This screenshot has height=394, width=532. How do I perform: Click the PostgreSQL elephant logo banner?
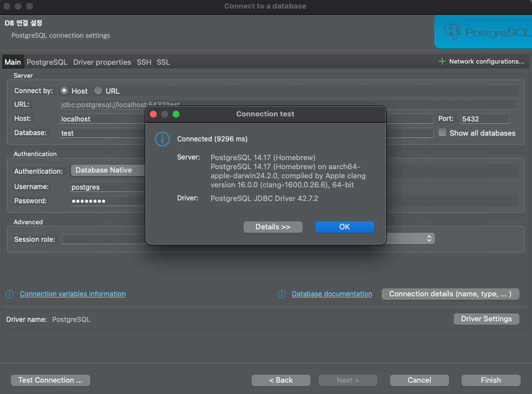pyautogui.click(x=483, y=32)
